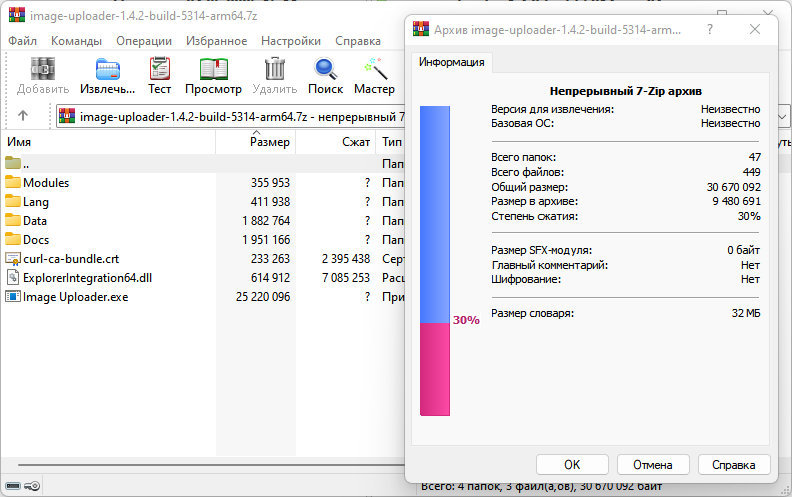
Task: Click the Отмена button
Action: point(653,465)
